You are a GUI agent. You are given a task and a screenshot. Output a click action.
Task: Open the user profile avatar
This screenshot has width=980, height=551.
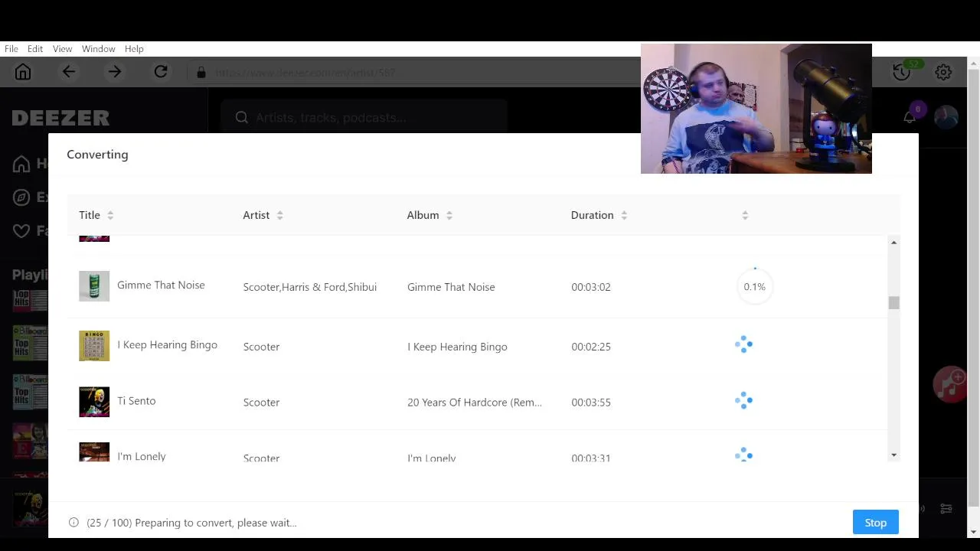point(946,117)
